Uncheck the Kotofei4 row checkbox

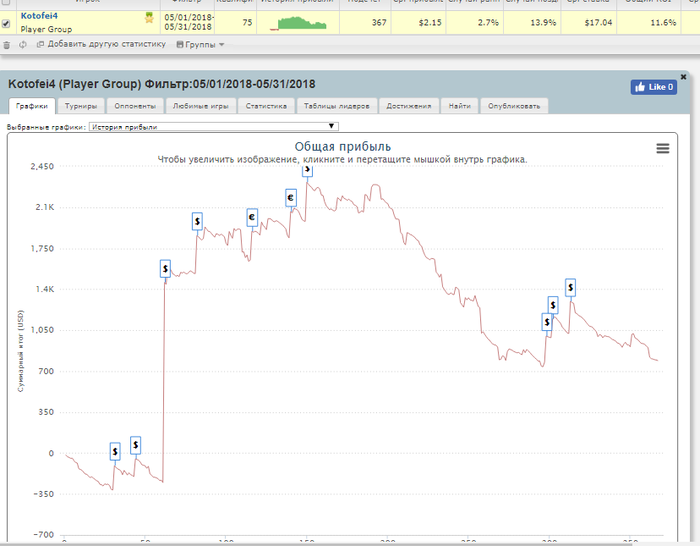tap(6, 24)
